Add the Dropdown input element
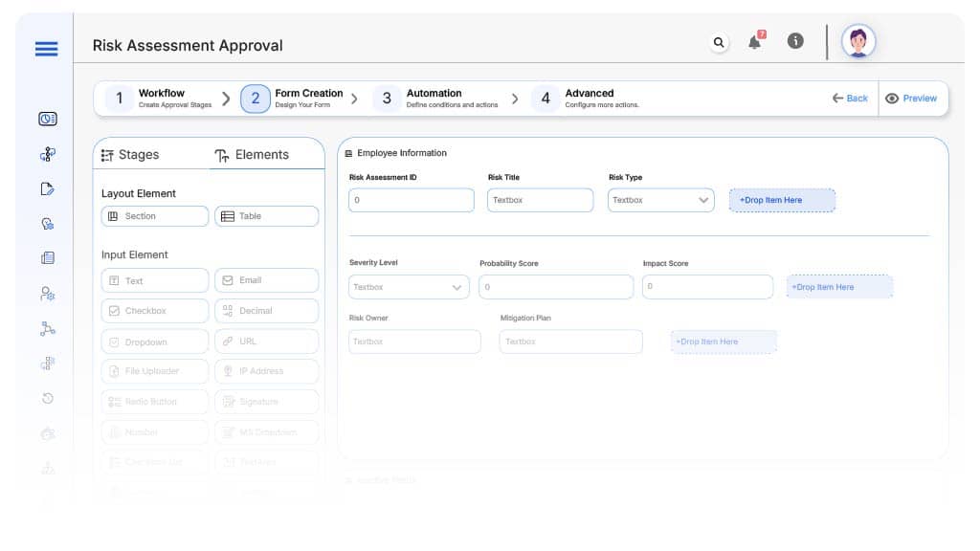Viewport: 980px width, 551px height. [154, 342]
